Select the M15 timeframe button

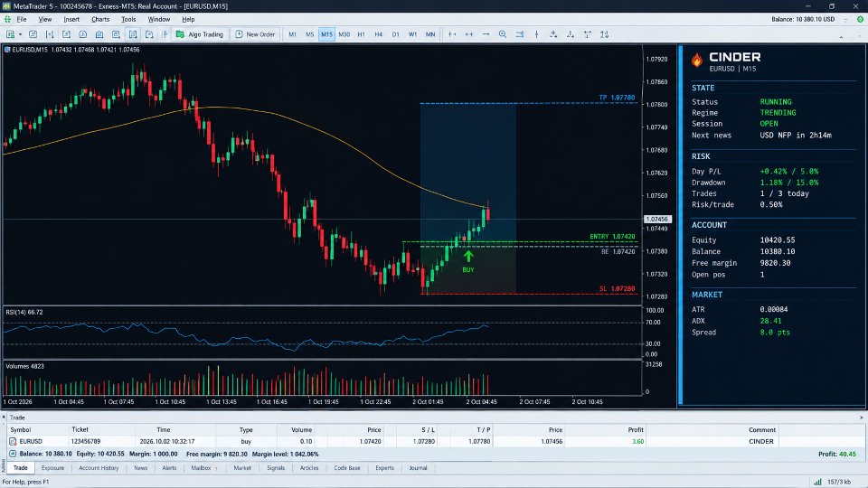[x=326, y=34]
